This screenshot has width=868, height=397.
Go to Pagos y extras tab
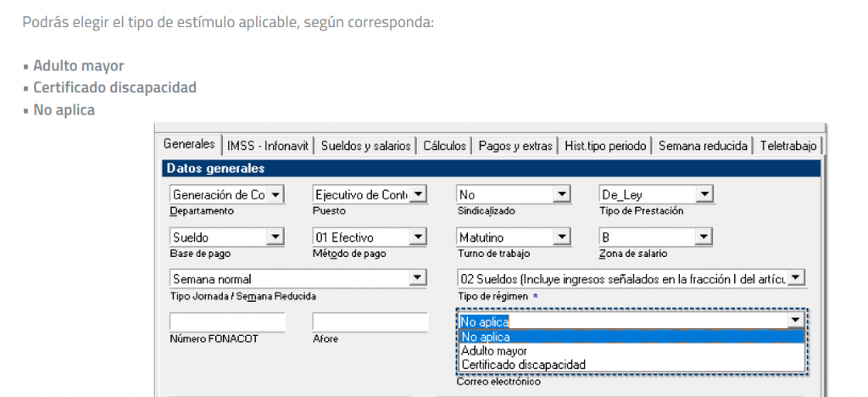[x=515, y=146]
